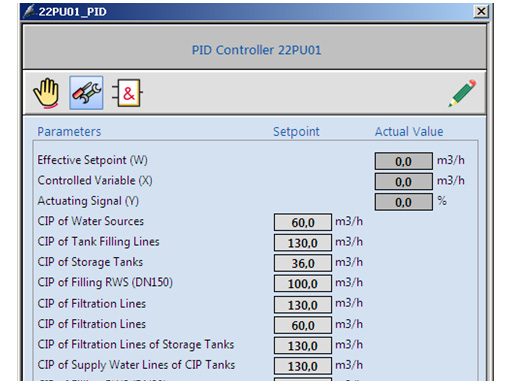Edit CIP of Water Sources setpoint field
Image resolution: width=512 pixels, height=384 pixels.
click(303, 222)
